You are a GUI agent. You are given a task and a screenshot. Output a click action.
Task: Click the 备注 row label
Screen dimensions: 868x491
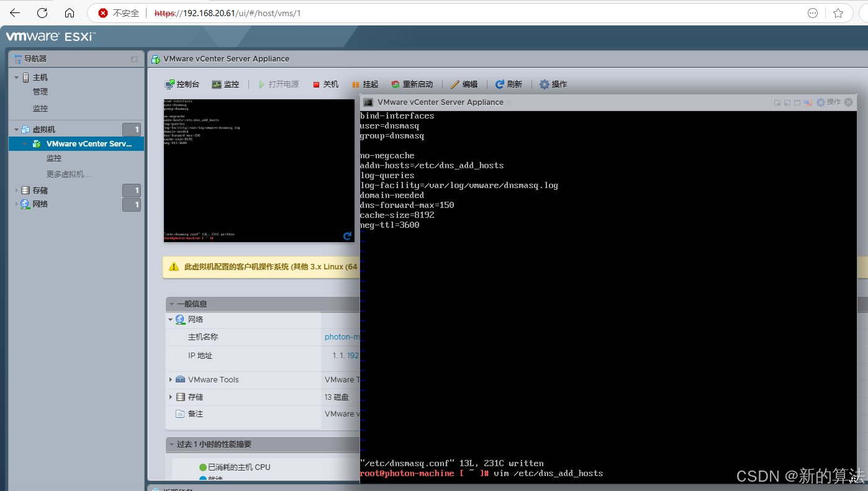coord(196,414)
